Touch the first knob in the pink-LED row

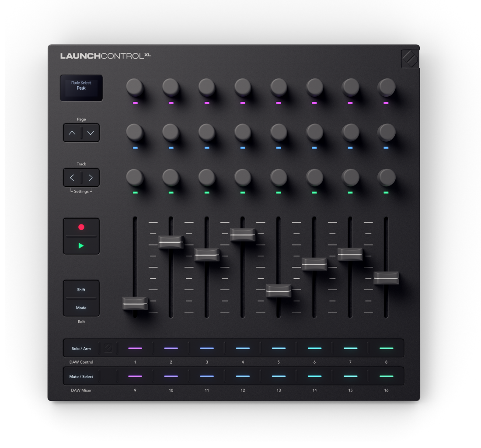point(135,87)
